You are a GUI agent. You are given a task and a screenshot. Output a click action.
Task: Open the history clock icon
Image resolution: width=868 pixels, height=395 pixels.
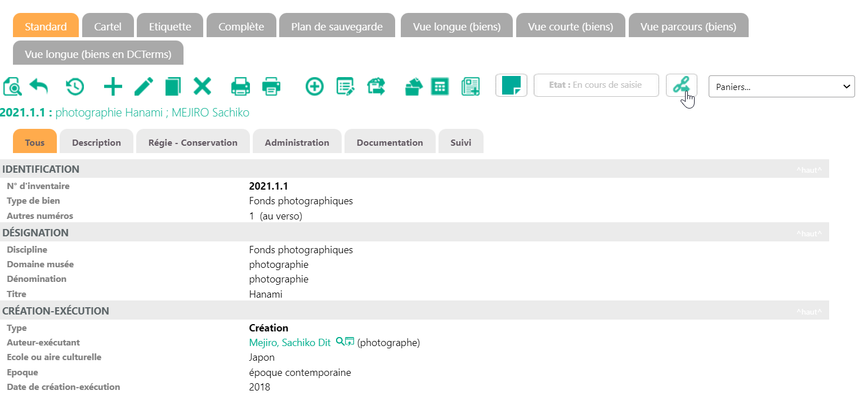75,87
